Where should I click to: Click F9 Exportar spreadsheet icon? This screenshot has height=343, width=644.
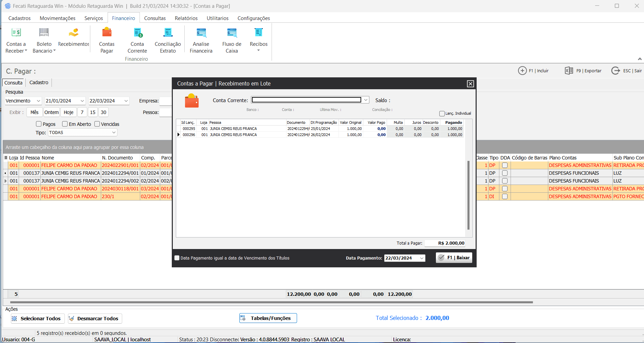(569, 71)
